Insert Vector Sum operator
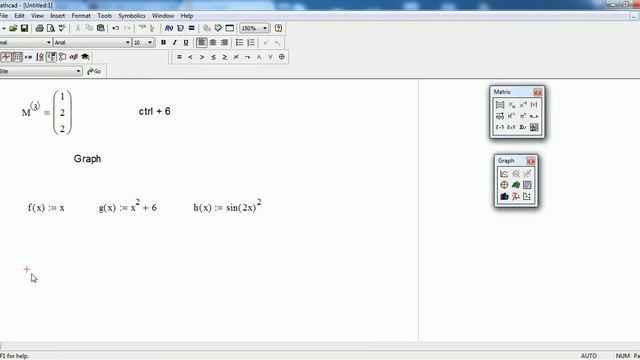Image resolution: width=640 pixels, height=360 pixels. click(x=523, y=127)
